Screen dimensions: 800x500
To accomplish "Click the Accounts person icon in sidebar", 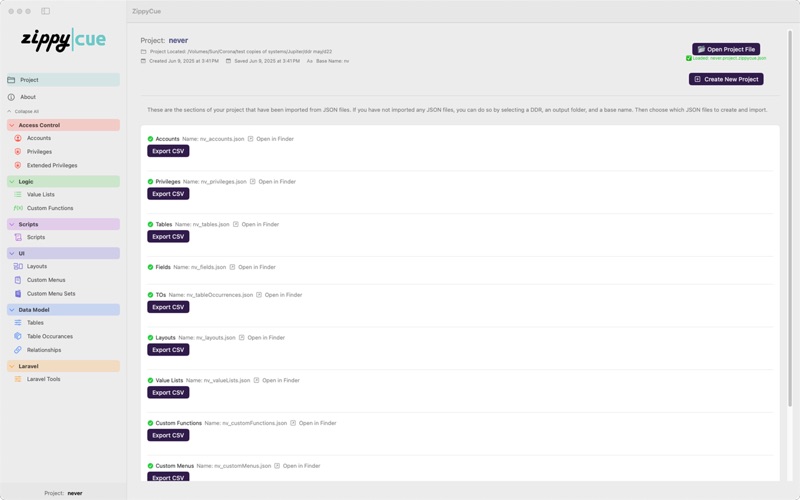I will tap(18, 138).
